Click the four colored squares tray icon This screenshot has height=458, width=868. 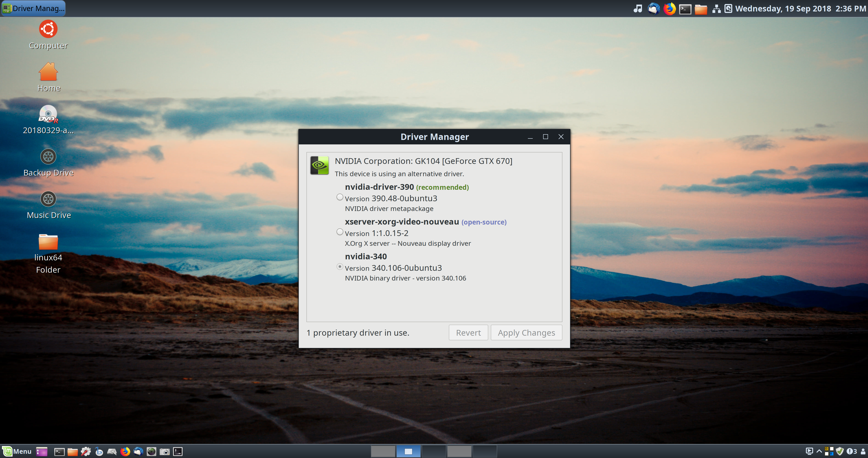pyautogui.click(x=829, y=451)
